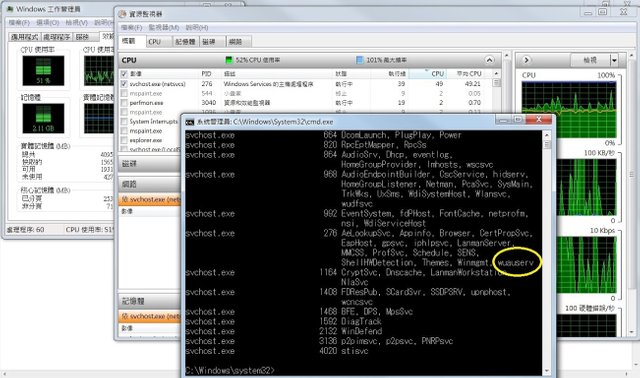Viewport: 640px width, 378px height.
Task: Click the "stisvc" service text in cmd
Action: pyautogui.click(x=355, y=351)
